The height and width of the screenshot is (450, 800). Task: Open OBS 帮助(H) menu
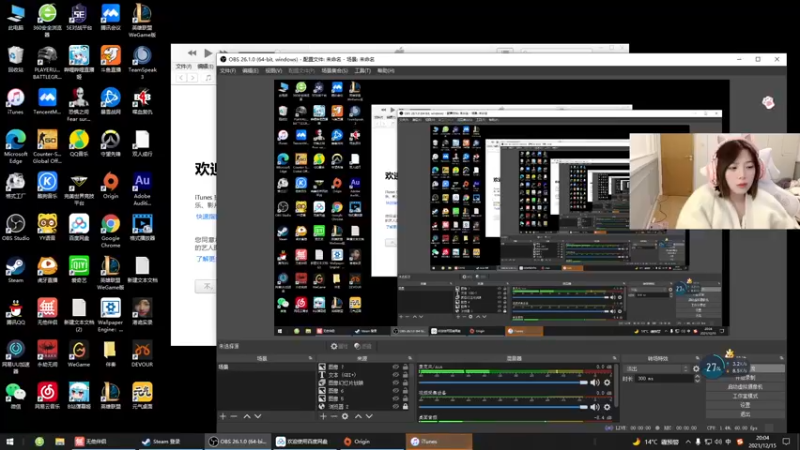[386, 70]
